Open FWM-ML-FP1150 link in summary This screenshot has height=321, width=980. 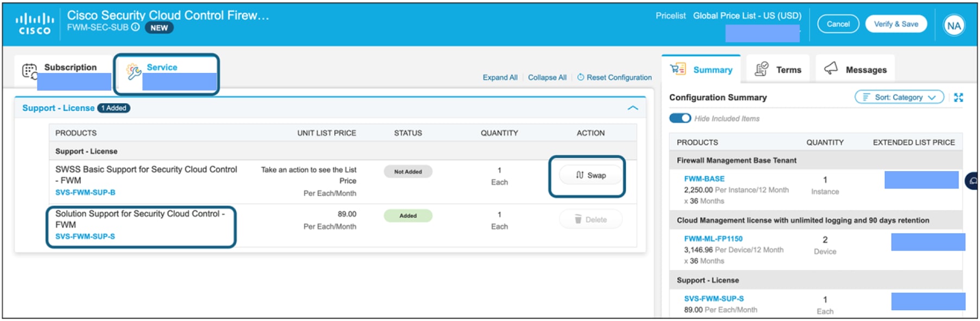713,238
